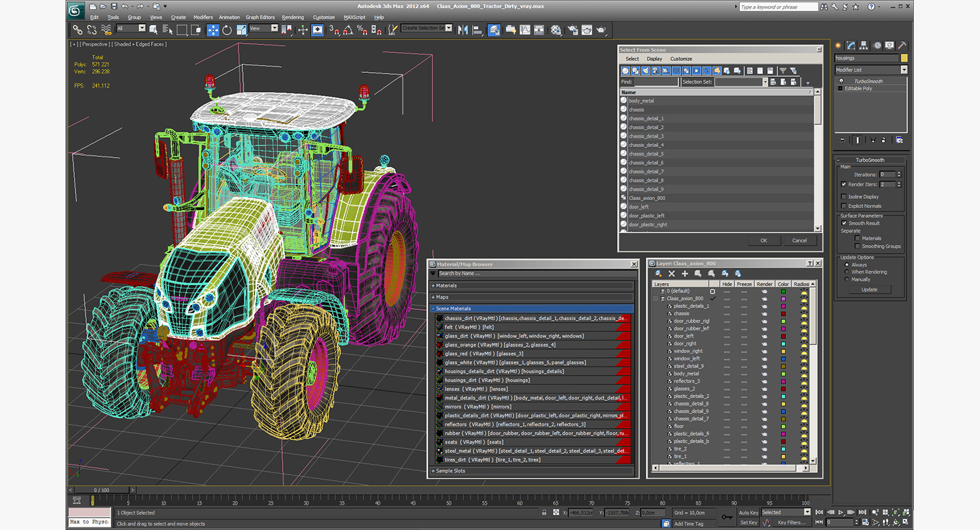Select the Always update option
This screenshot has width=980, height=530.
pos(846,265)
